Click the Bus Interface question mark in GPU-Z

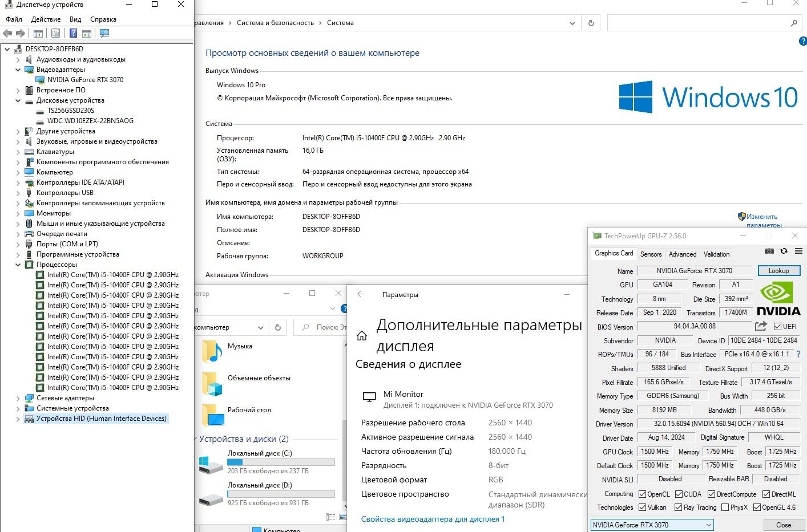pos(798,354)
